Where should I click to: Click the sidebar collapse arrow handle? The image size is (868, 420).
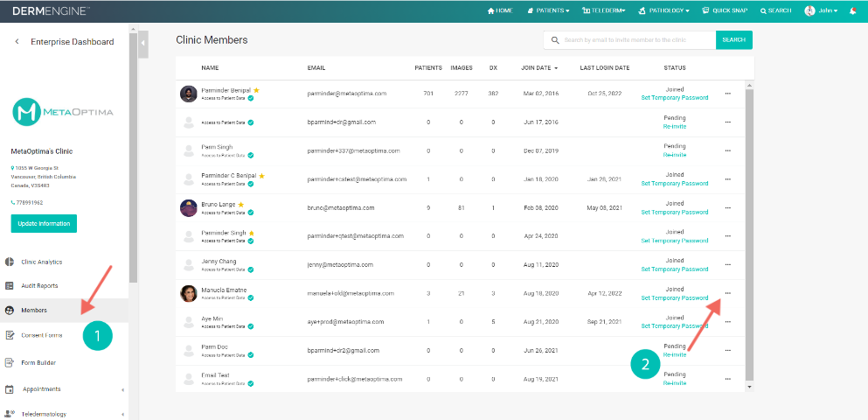[143, 44]
